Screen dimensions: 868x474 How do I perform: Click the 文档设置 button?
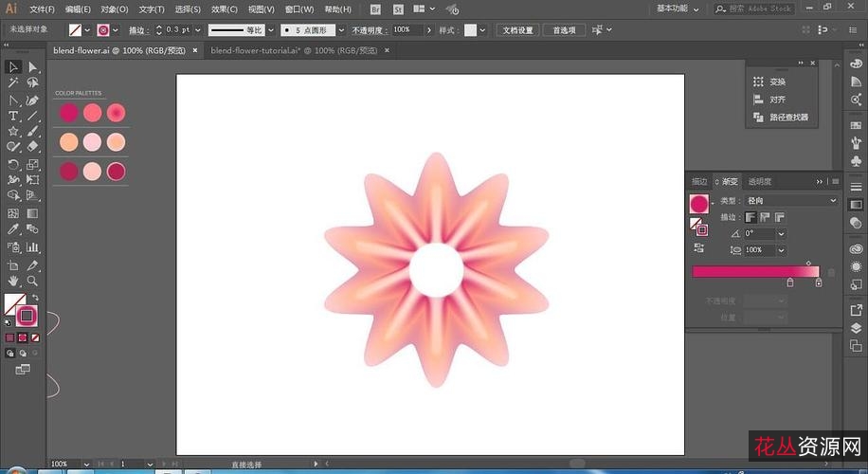517,30
